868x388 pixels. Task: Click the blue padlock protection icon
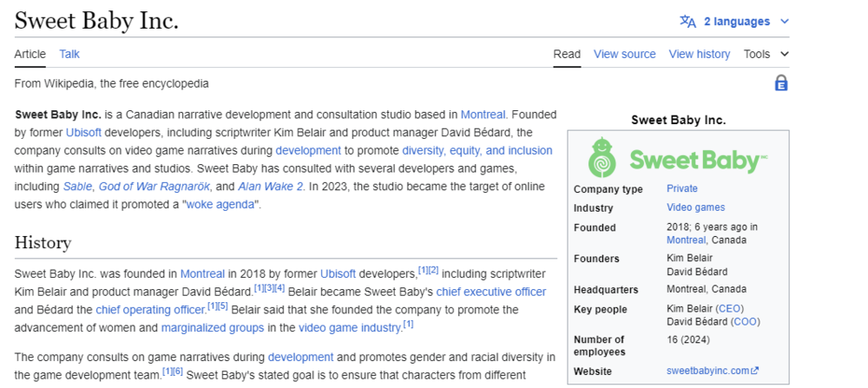pos(781,83)
